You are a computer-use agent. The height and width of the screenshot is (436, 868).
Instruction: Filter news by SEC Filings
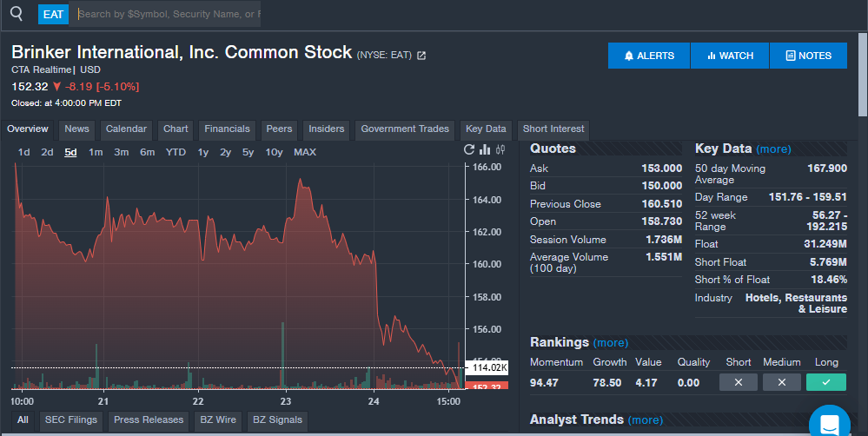(x=71, y=420)
